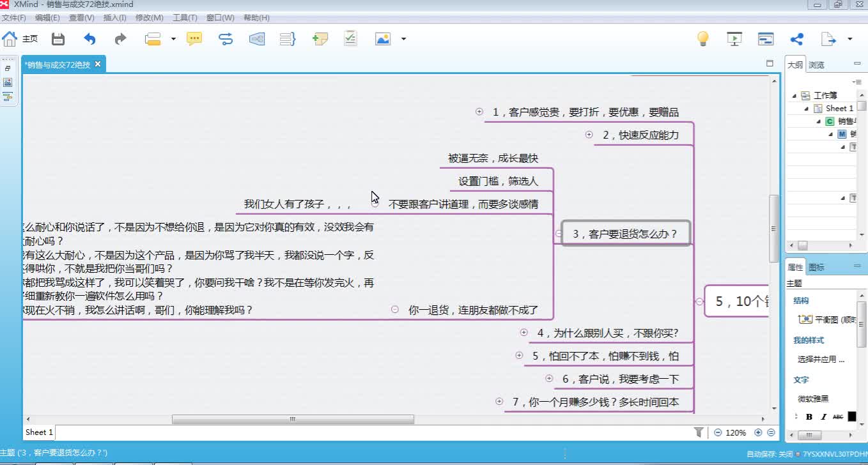This screenshot has height=465, width=868.
Task: Click the share icon in the toolbar
Action: [x=797, y=39]
